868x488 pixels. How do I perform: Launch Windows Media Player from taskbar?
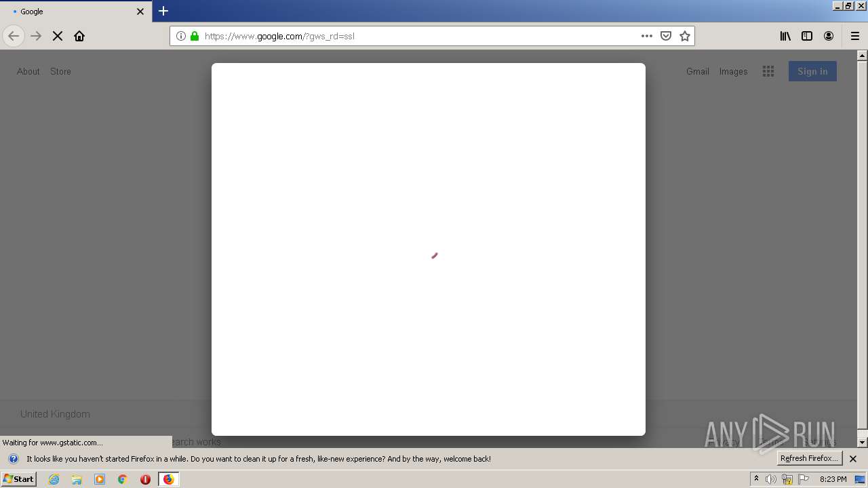[x=100, y=479]
